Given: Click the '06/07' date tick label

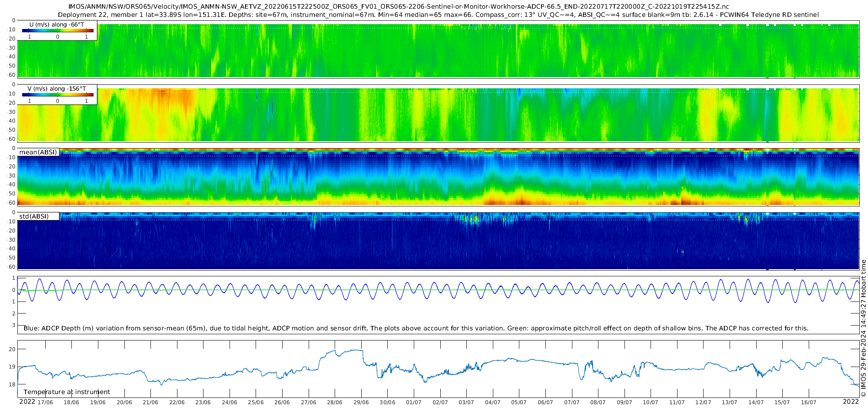Looking at the screenshot, I should tap(545, 402).
